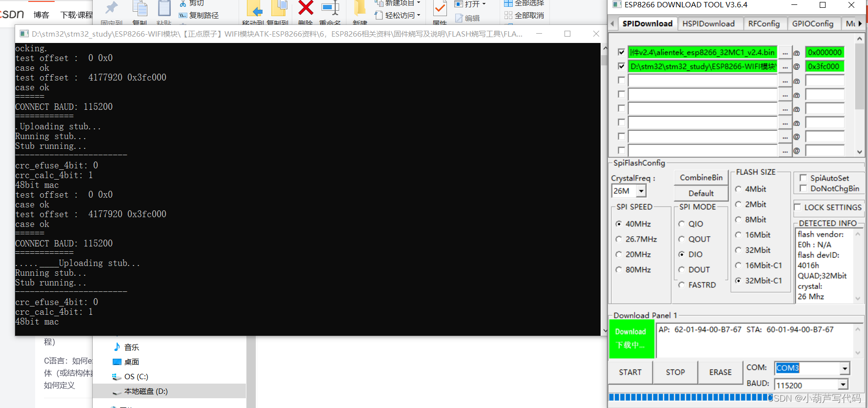Click the Copy To folder icon in Explorer

coord(279,8)
